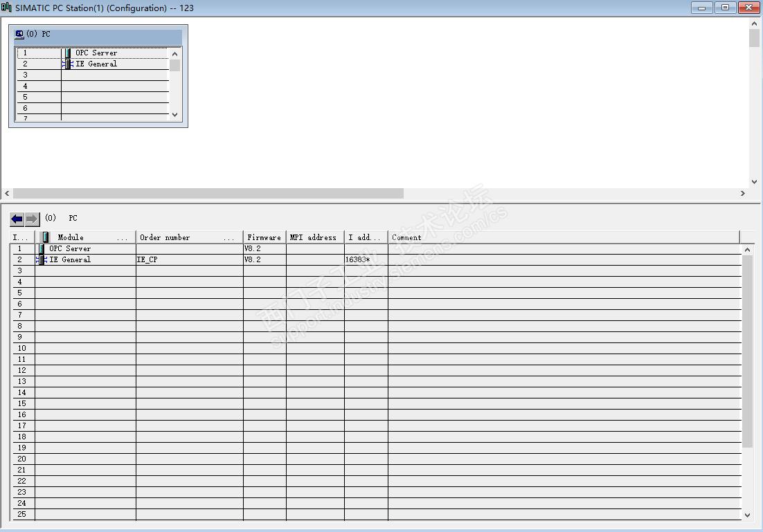This screenshot has width=763, height=532.
Task: Click upper pane horizontal scrollbar thumb
Action: click(208, 193)
